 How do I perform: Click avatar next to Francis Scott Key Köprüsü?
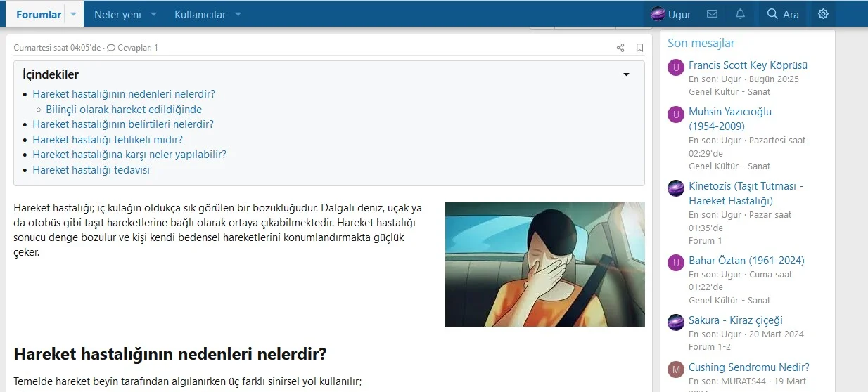(676, 68)
